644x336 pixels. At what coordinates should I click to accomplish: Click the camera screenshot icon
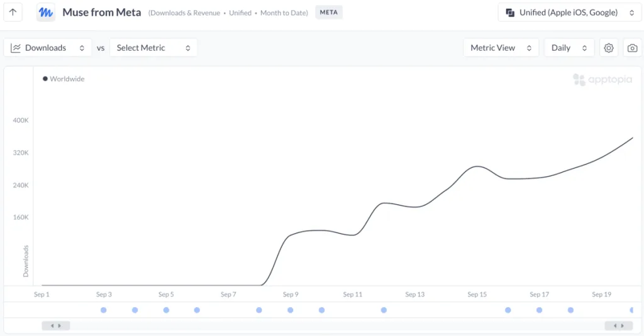coord(633,48)
